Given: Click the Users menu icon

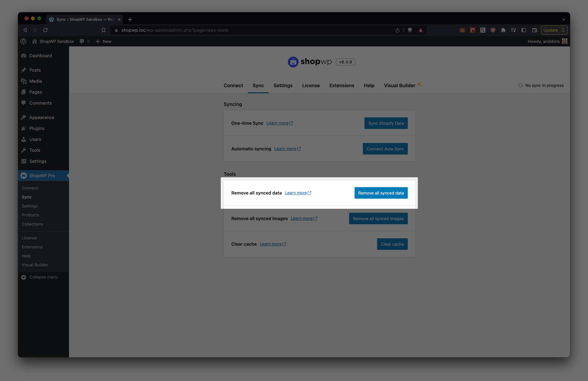Looking at the screenshot, I should click(x=23, y=139).
